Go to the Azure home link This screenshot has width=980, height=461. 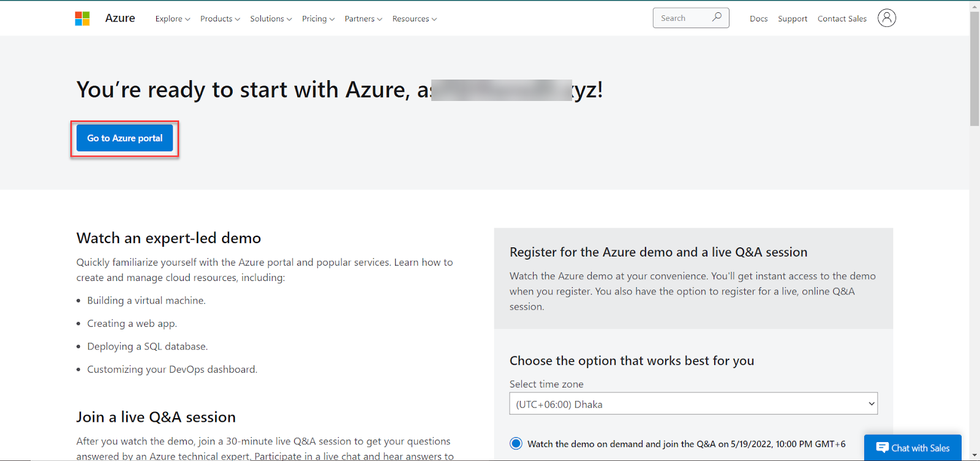(x=120, y=18)
